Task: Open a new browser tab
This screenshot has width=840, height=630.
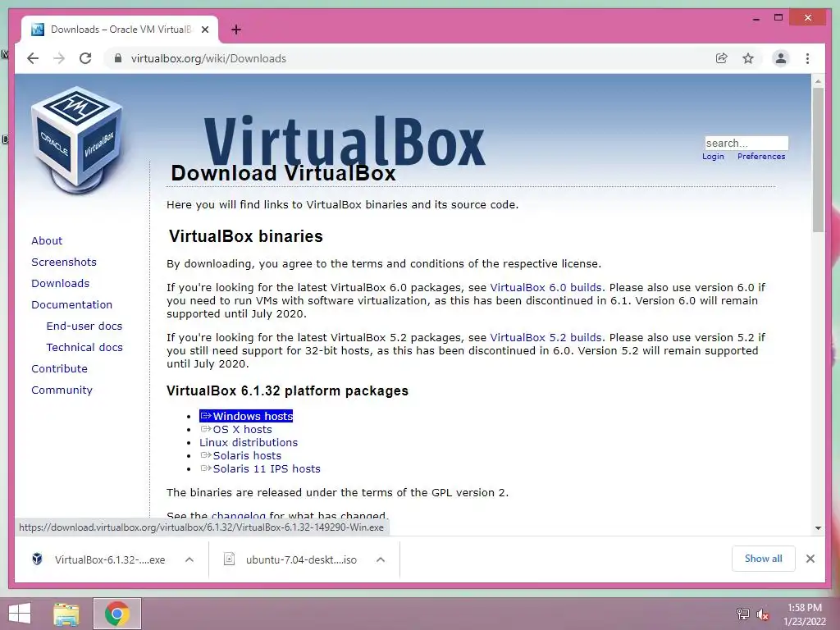Action: pos(236,30)
